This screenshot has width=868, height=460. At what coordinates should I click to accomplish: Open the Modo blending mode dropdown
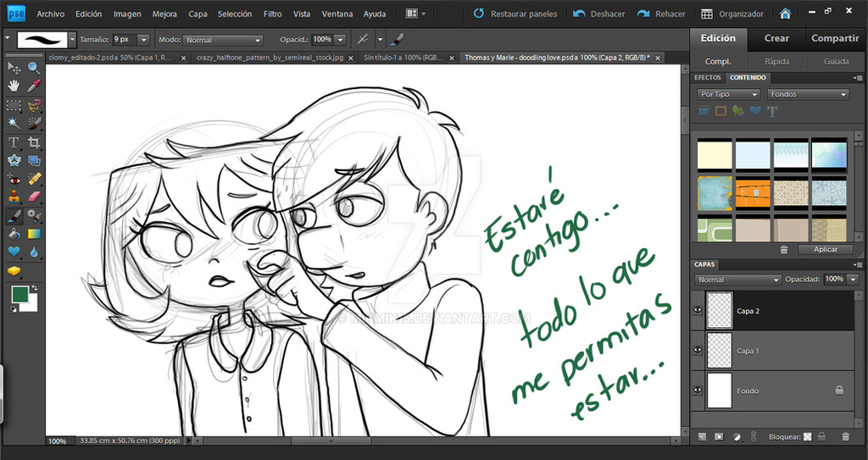(x=223, y=40)
